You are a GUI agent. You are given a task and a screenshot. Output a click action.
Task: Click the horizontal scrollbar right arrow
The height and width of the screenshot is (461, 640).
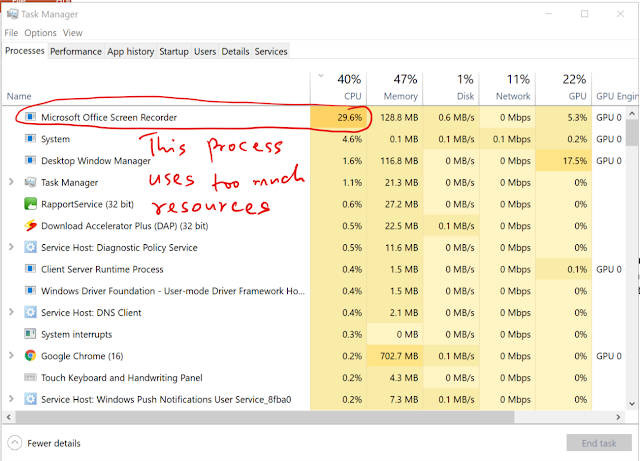(618, 417)
